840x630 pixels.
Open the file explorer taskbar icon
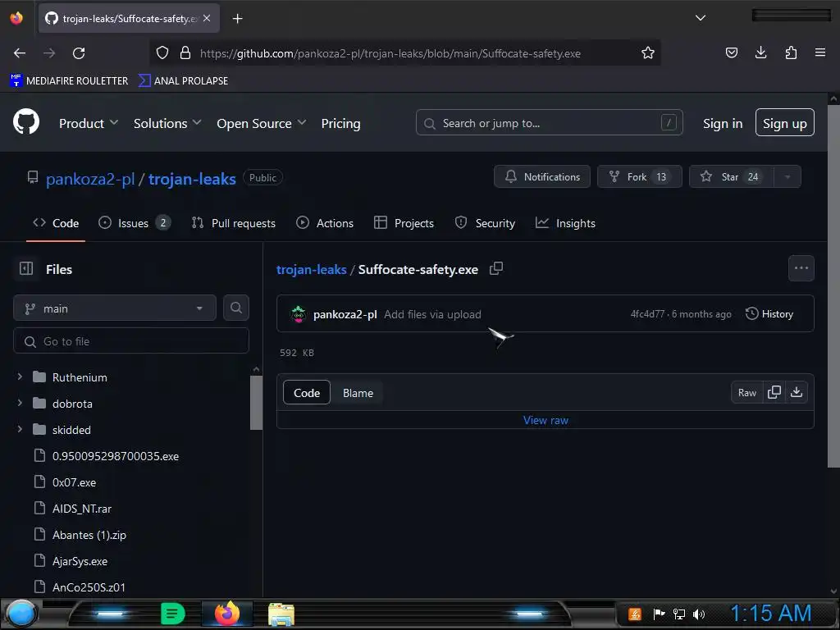click(x=281, y=614)
